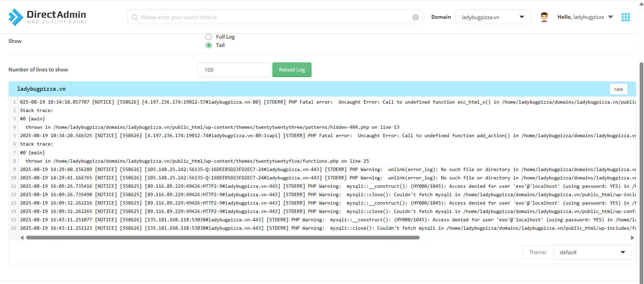
Task: Click the 'Number of lines to show' label
Action: 38,70
